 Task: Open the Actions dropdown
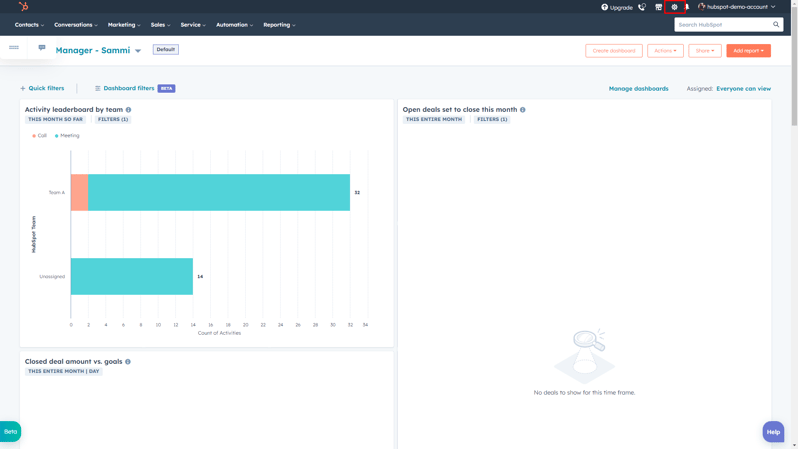pyautogui.click(x=665, y=50)
